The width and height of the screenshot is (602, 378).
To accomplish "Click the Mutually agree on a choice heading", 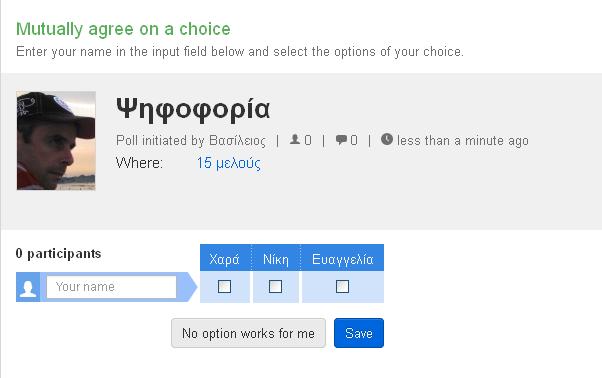I will click(123, 29).
